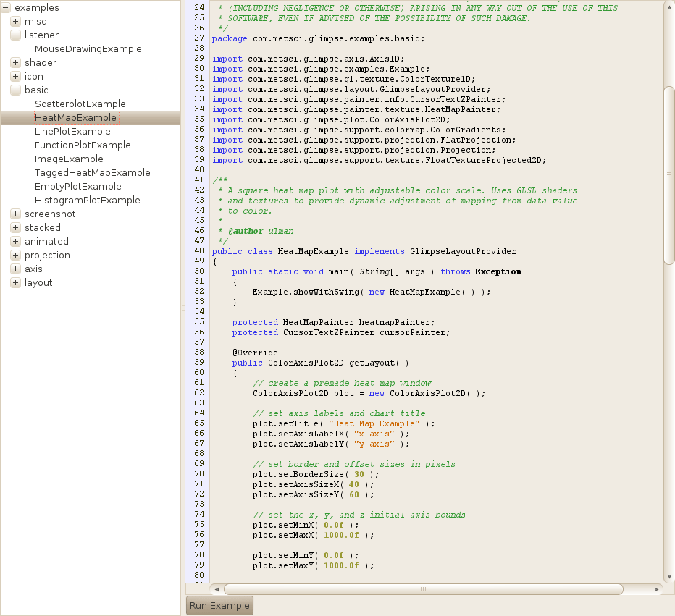Select the HeatMapExample tree item
This screenshot has width=675, height=616.
[75, 118]
